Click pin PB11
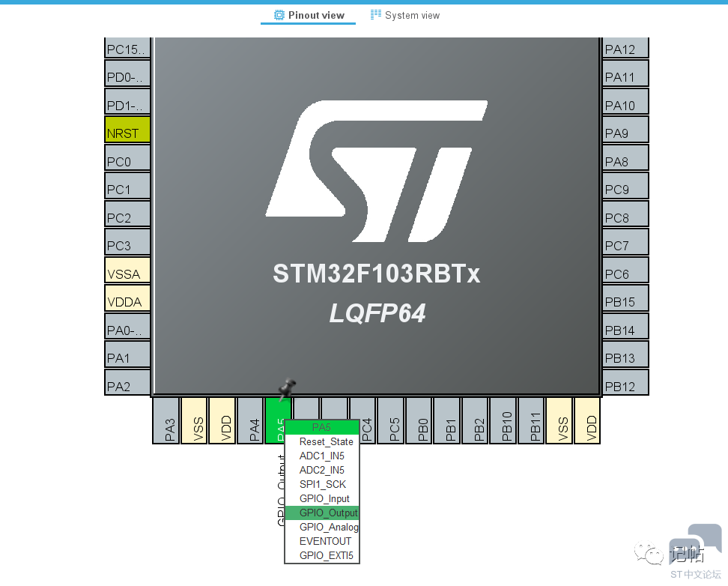The width and height of the screenshot is (728, 586). [532, 420]
